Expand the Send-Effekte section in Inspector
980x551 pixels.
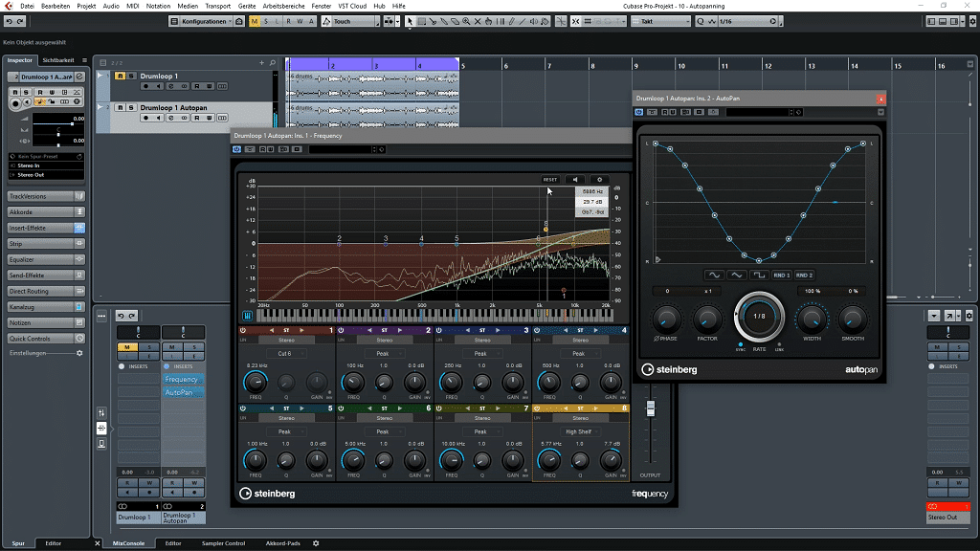pyautogui.click(x=46, y=275)
